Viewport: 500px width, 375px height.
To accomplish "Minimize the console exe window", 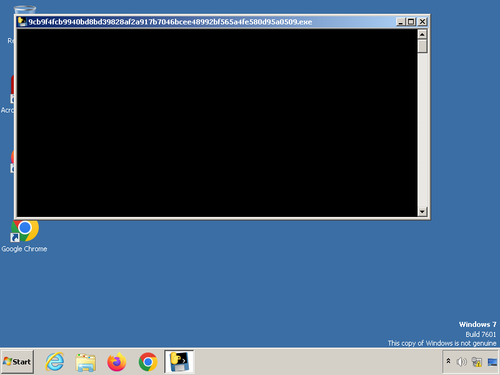I will pyautogui.click(x=401, y=22).
